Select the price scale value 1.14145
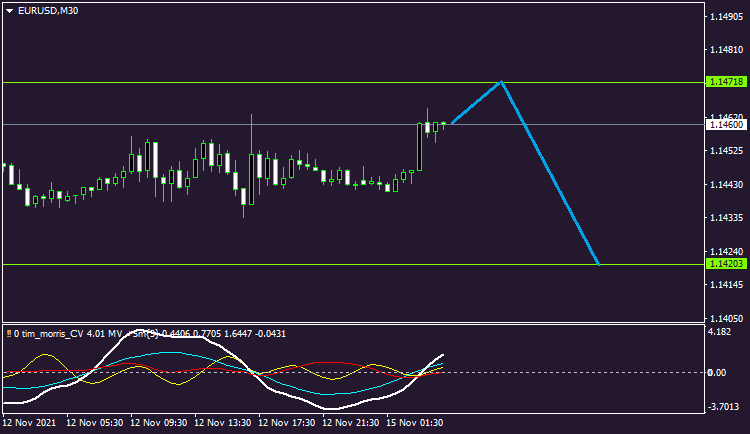The image size is (750, 434). (727, 285)
